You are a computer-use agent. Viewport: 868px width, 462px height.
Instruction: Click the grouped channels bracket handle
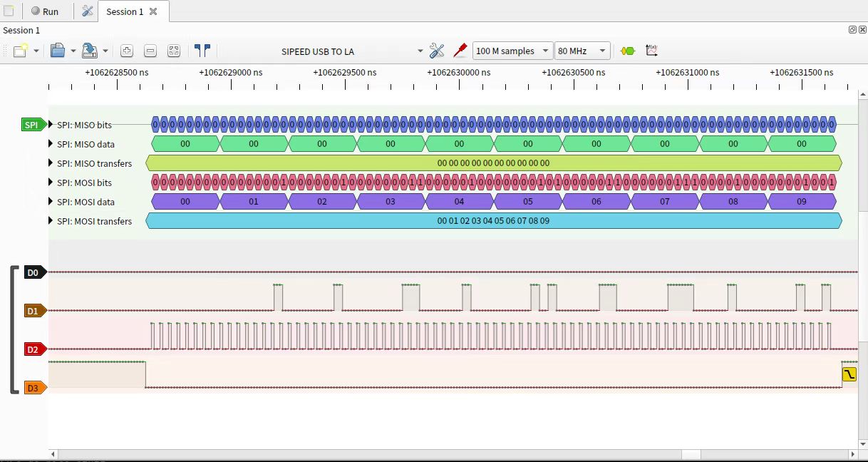click(14, 329)
